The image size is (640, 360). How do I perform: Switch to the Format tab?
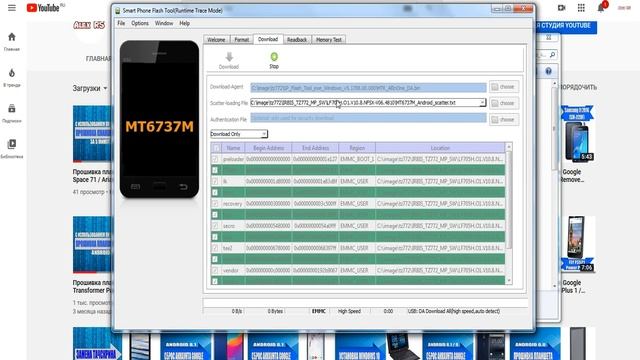[x=241, y=40]
